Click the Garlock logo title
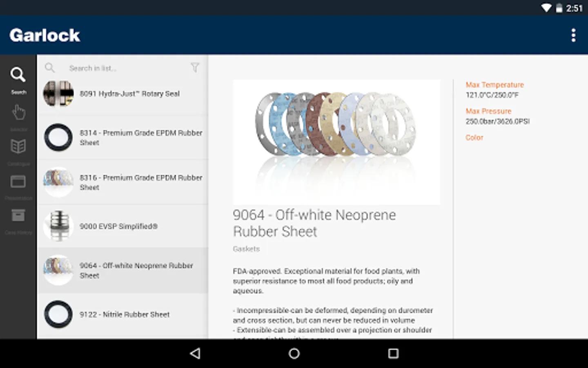 [45, 35]
